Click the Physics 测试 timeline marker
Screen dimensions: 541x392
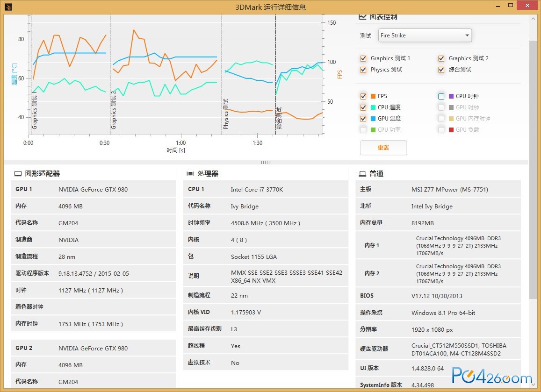tap(226, 114)
